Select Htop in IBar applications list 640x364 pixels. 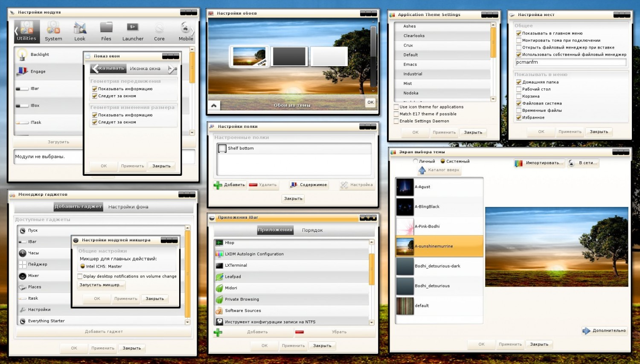[x=291, y=243]
